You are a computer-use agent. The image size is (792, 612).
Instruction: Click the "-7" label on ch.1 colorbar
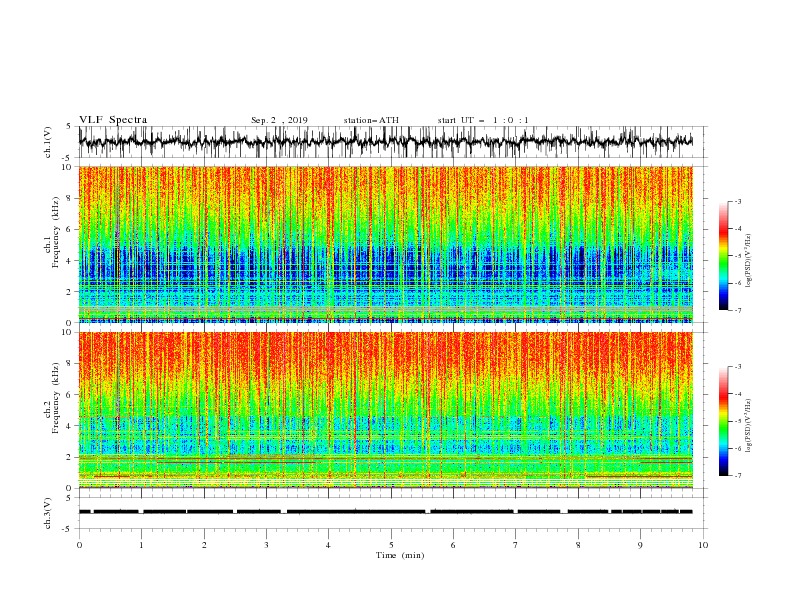(x=737, y=311)
